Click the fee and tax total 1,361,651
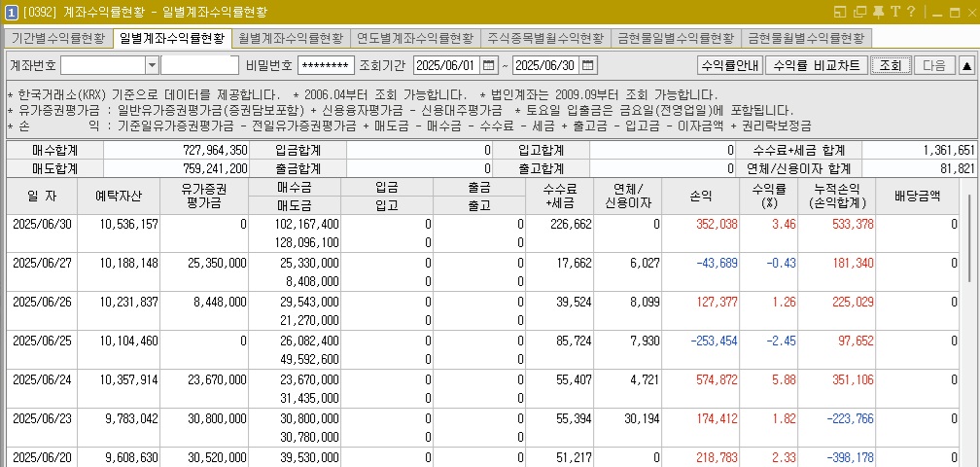This screenshot has width=980, height=467. pyautogui.click(x=948, y=150)
